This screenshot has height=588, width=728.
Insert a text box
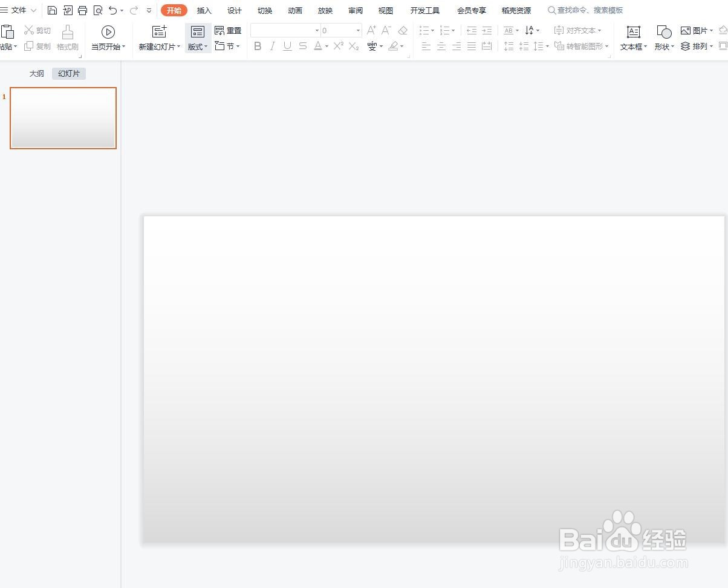[x=632, y=38]
